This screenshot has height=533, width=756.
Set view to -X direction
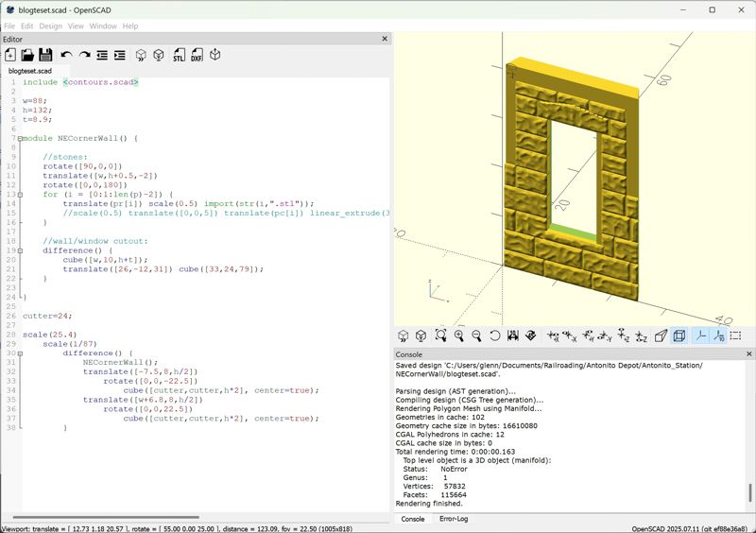pos(570,335)
